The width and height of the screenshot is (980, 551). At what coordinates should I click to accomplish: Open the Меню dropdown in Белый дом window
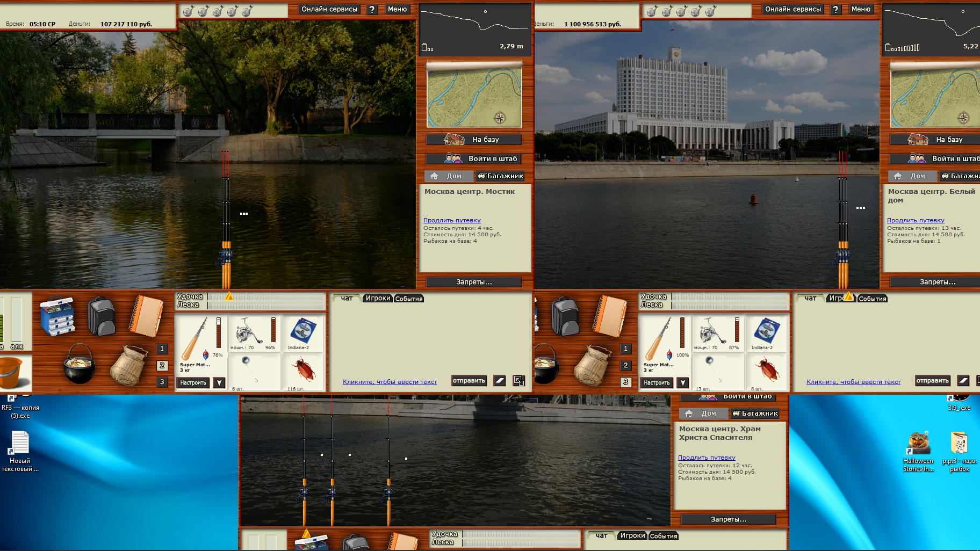click(x=861, y=9)
